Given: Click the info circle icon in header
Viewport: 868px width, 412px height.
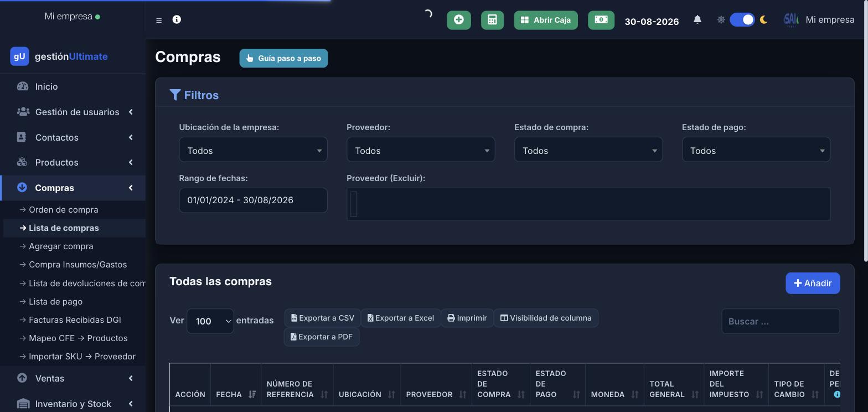Looking at the screenshot, I should (x=177, y=19).
